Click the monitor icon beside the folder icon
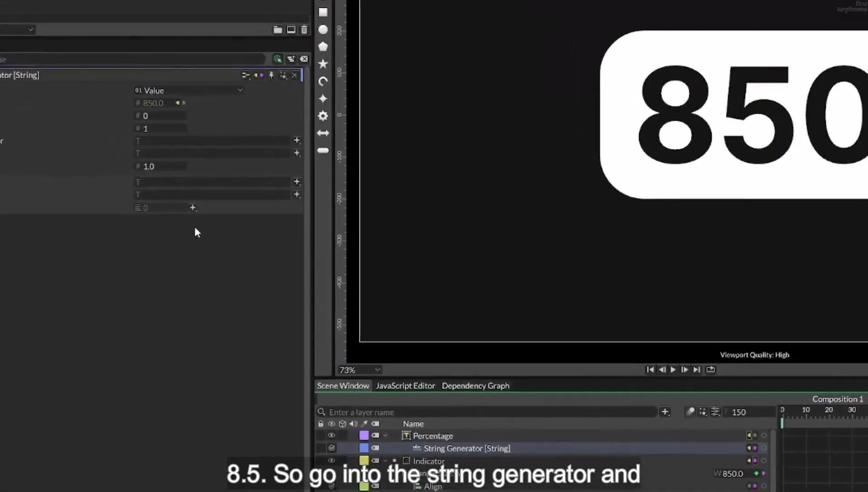The width and height of the screenshot is (868, 492). (x=291, y=29)
